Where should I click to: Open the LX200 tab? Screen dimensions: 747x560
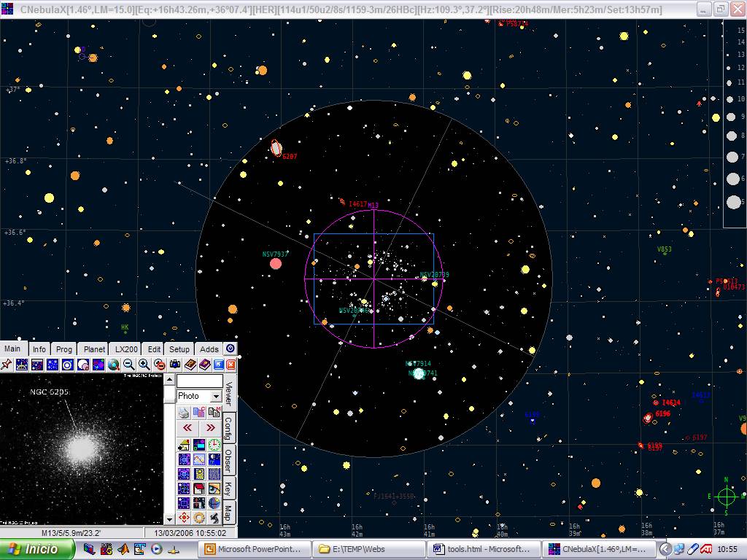pyautogui.click(x=125, y=349)
